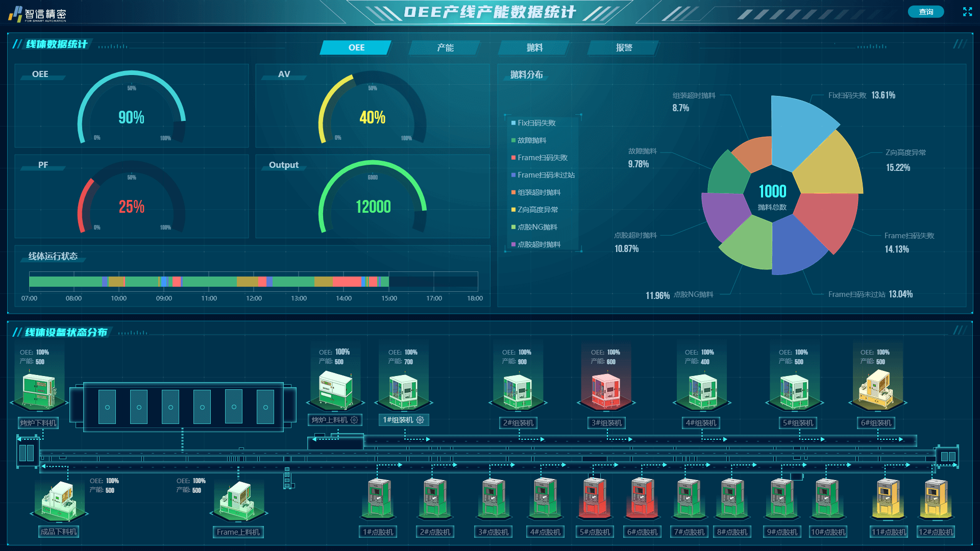
Task: Click gear icon next to 1#组装机
Action: (420, 420)
